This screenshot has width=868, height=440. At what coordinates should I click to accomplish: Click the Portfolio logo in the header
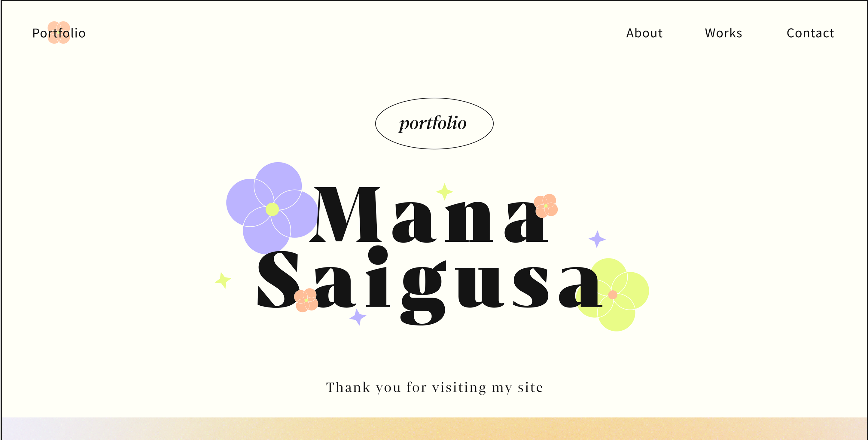tap(59, 33)
